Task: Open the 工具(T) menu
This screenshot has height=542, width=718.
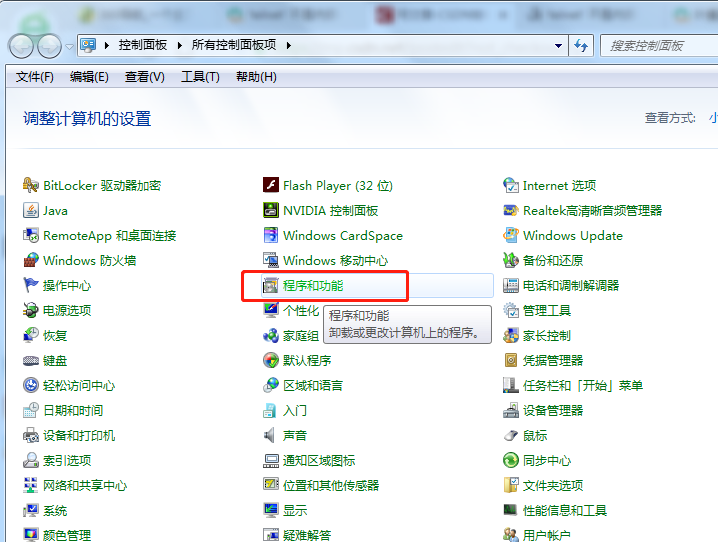Action: coord(200,77)
